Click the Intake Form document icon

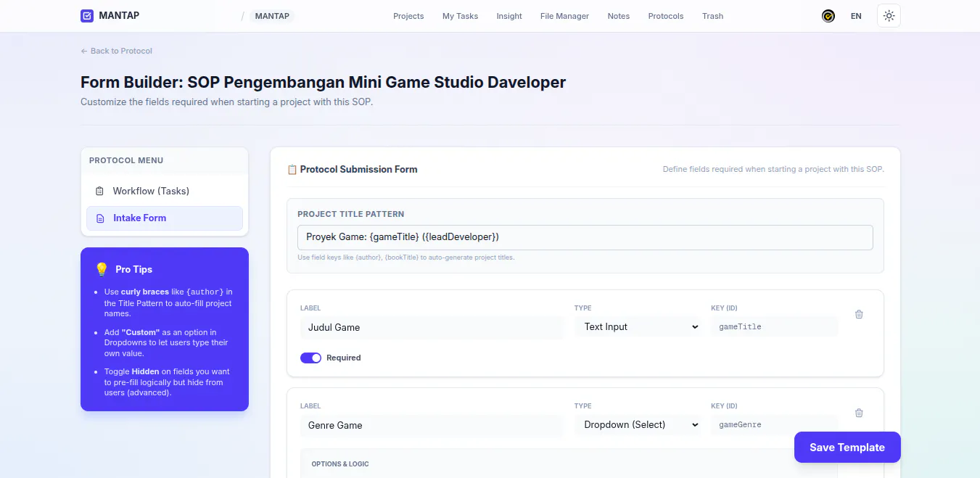pos(100,218)
